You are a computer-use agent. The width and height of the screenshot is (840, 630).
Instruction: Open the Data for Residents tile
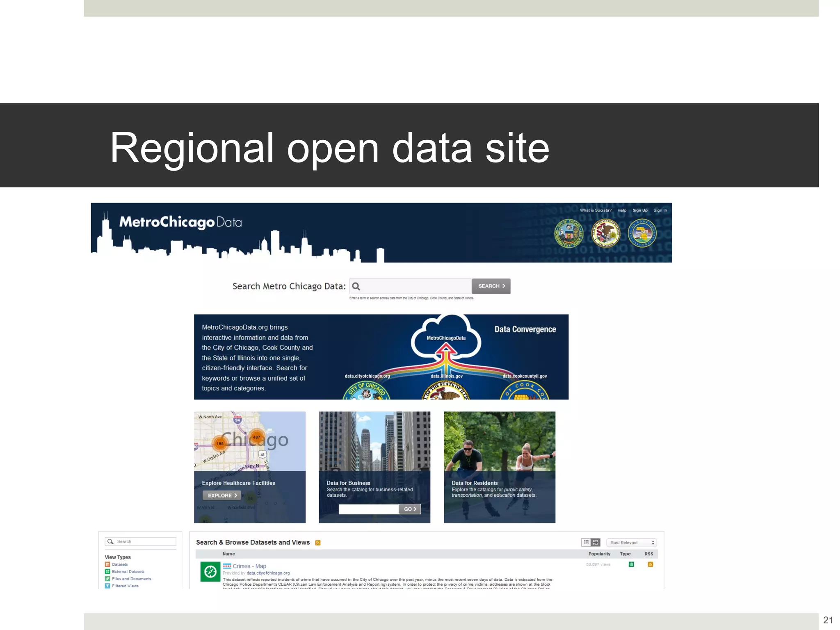(500, 467)
